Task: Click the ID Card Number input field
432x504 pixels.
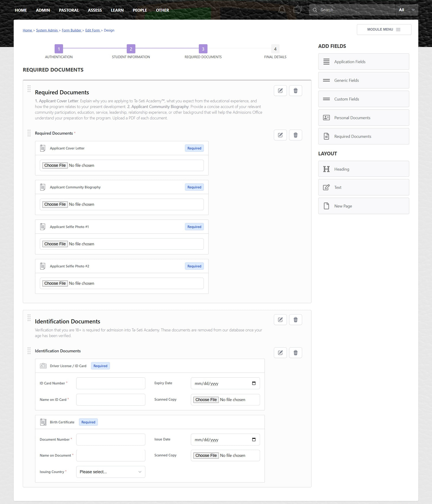Action: tap(111, 383)
